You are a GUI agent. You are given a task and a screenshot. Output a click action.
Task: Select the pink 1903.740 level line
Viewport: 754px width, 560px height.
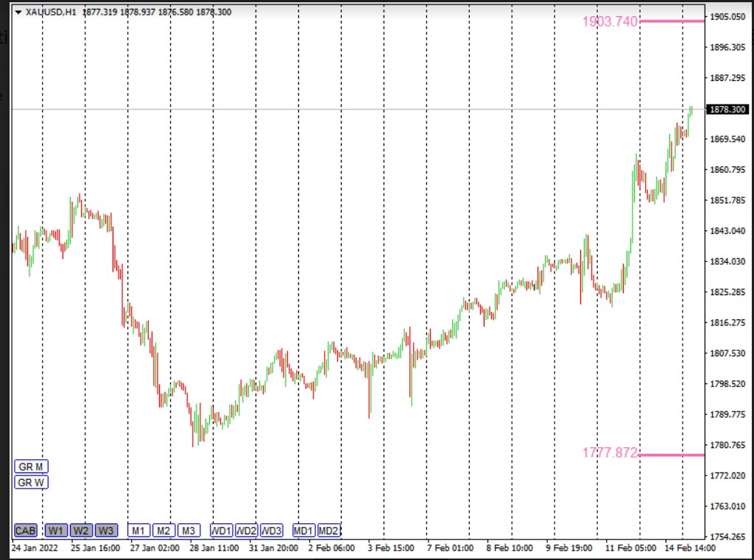click(672, 21)
